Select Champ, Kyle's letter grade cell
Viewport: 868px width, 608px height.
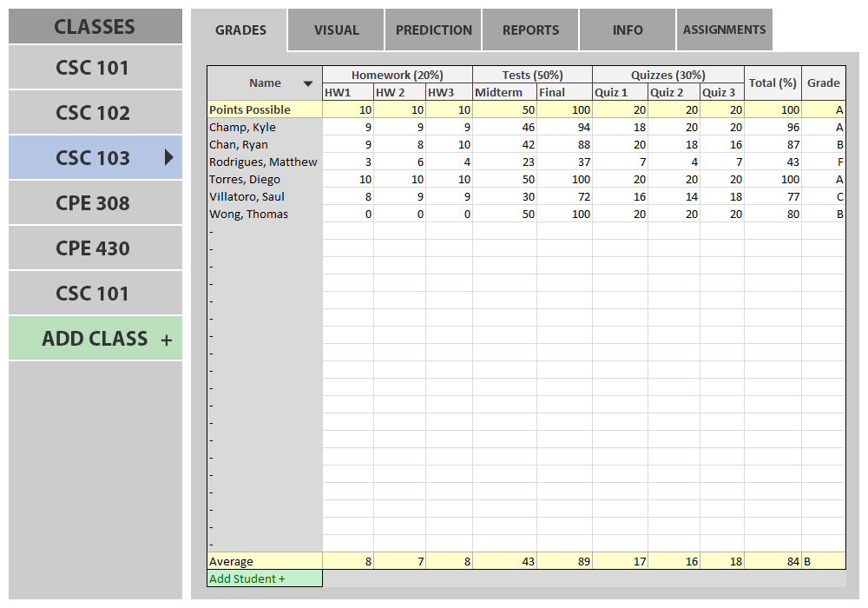click(823, 127)
